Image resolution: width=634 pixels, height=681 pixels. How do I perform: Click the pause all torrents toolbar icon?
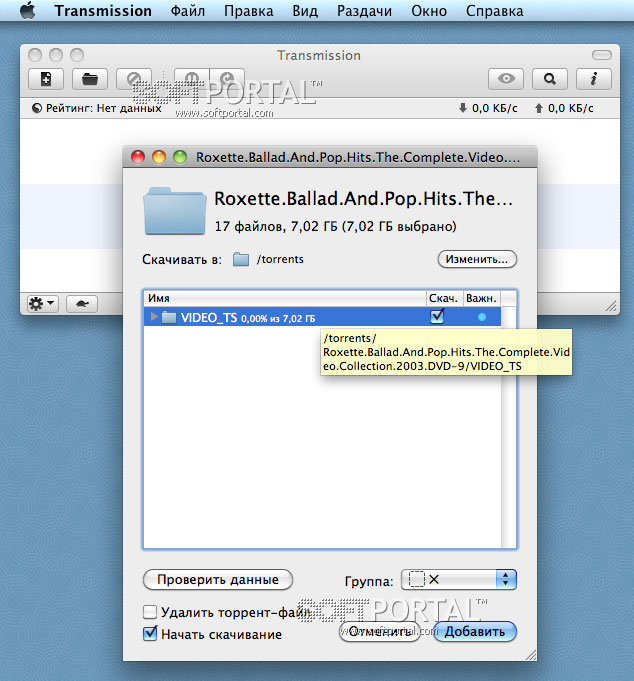[192, 79]
